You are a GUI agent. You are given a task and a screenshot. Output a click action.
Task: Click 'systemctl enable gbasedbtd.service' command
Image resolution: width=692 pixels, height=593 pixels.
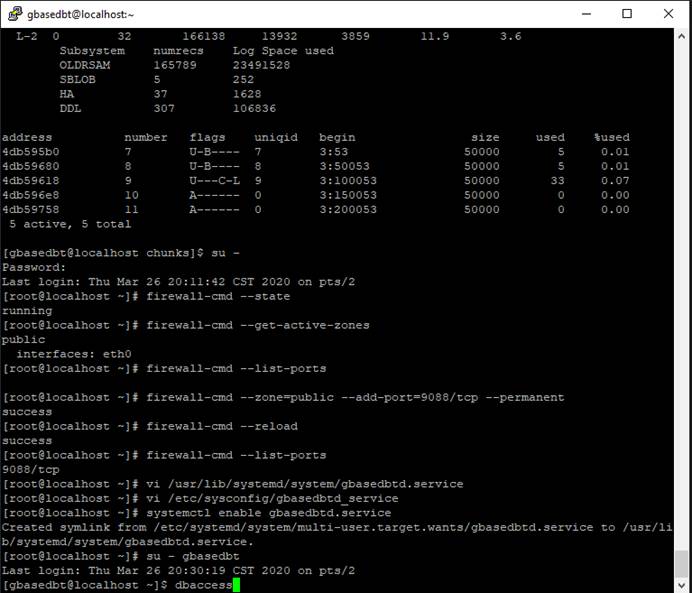tap(268, 513)
